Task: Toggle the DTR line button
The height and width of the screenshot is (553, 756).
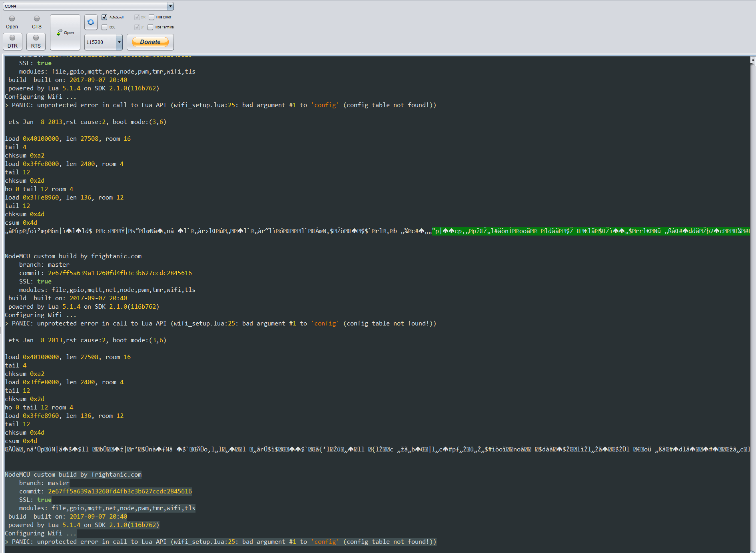Action: 12,42
